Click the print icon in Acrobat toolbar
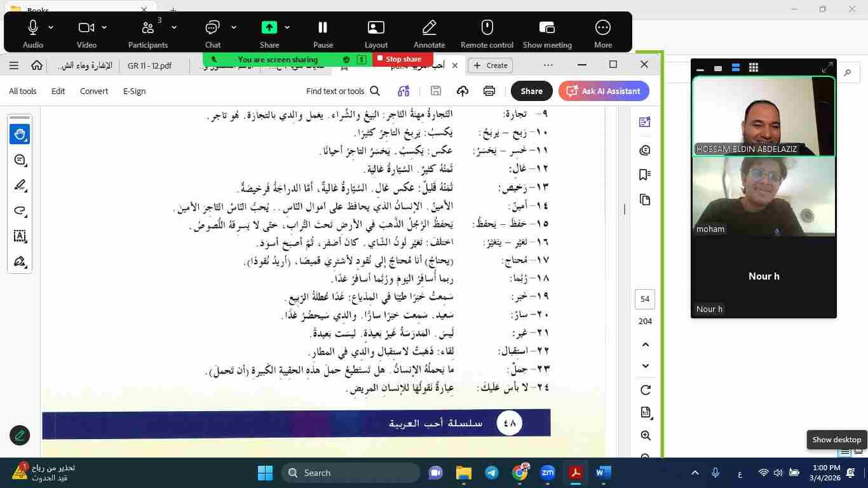This screenshot has width=868, height=488. click(x=489, y=91)
